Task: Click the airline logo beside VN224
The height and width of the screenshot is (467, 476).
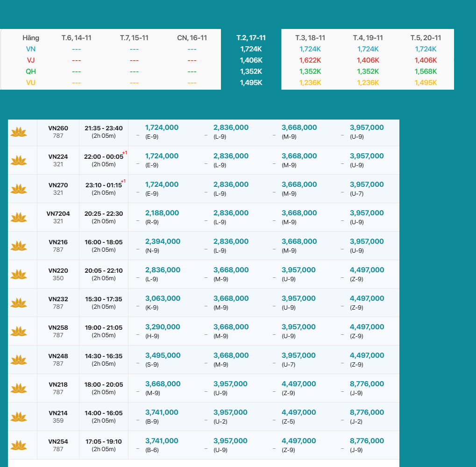Action: pyautogui.click(x=19, y=161)
